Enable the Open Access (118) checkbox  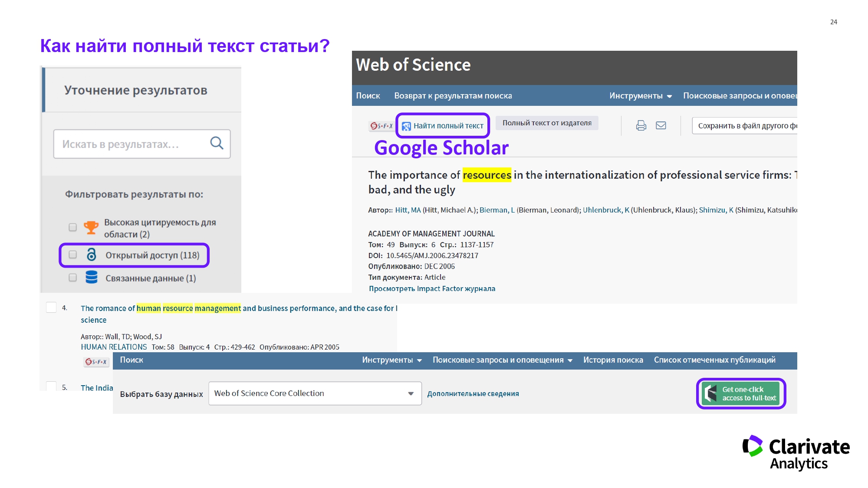tap(72, 255)
